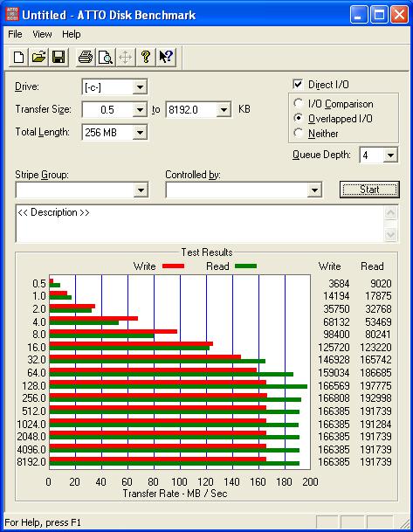Open the File menu
This screenshot has width=413, height=532.
click(x=15, y=34)
